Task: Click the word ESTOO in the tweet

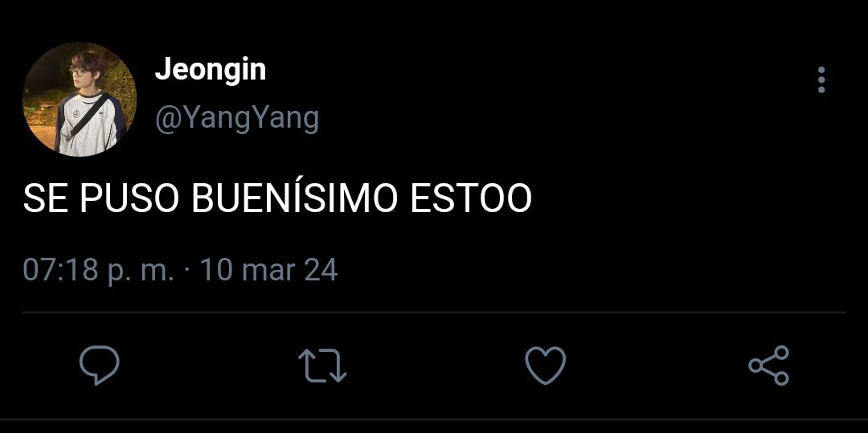Action: (x=471, y=198)
